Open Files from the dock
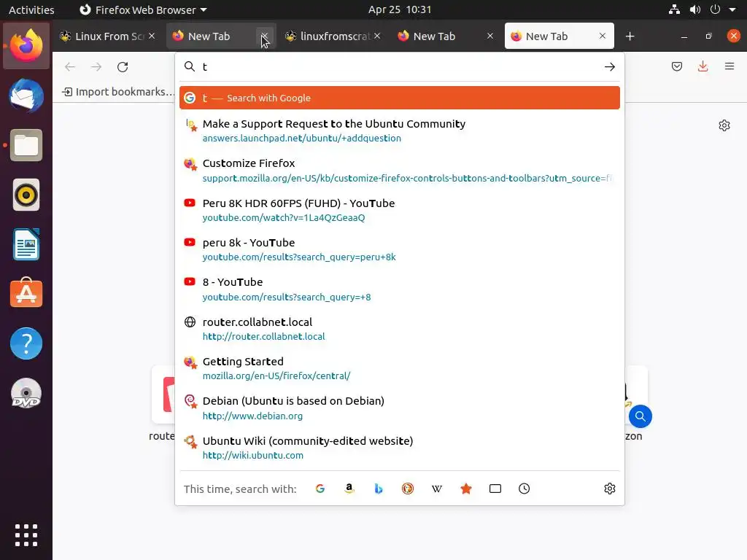This screenshot has width=747, height=560. point(26,145)
